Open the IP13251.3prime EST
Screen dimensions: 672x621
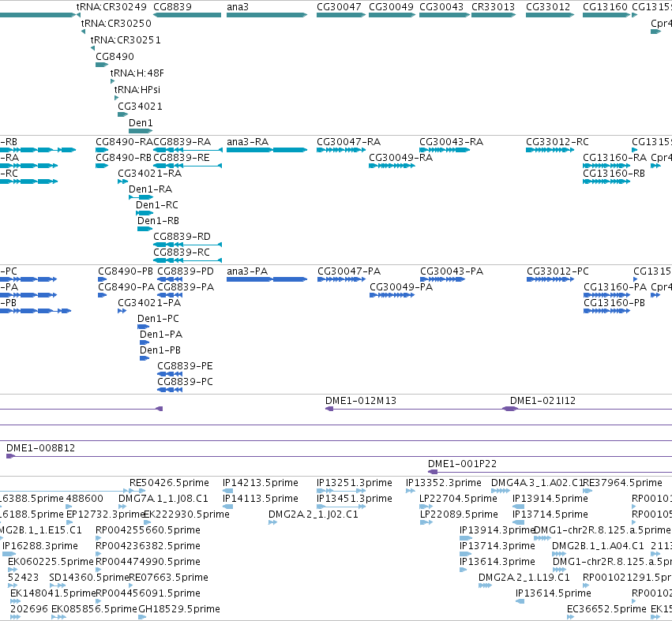click(x=341, y=491)
